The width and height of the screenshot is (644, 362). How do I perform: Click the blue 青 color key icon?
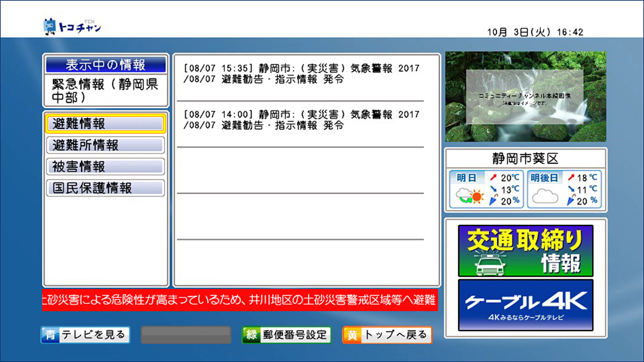pyautogui.click(x=49, y=335)
